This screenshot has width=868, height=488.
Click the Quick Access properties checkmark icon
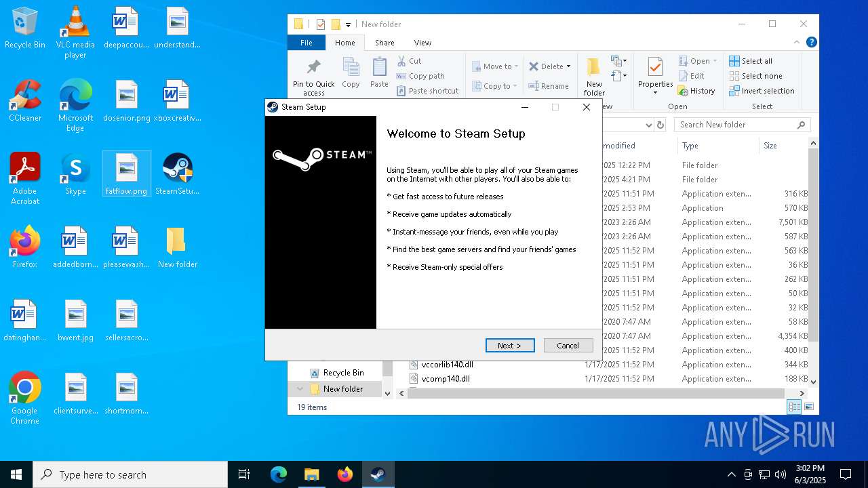[321, 24]
